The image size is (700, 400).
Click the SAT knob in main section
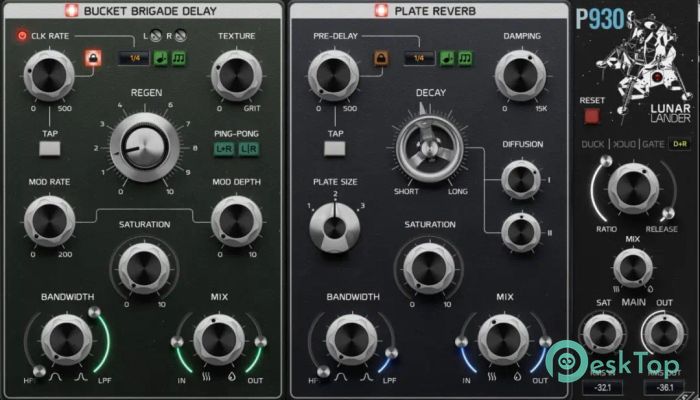(x=603, y=333)
